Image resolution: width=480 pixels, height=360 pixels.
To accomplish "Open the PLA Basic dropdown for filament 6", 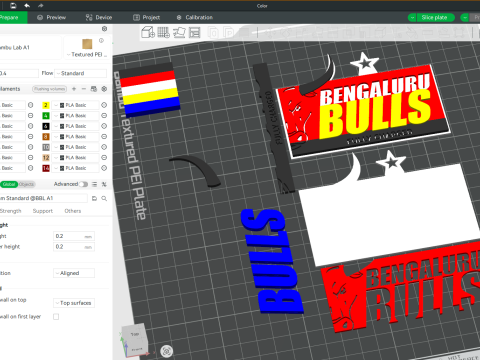I will coord(76,126).
